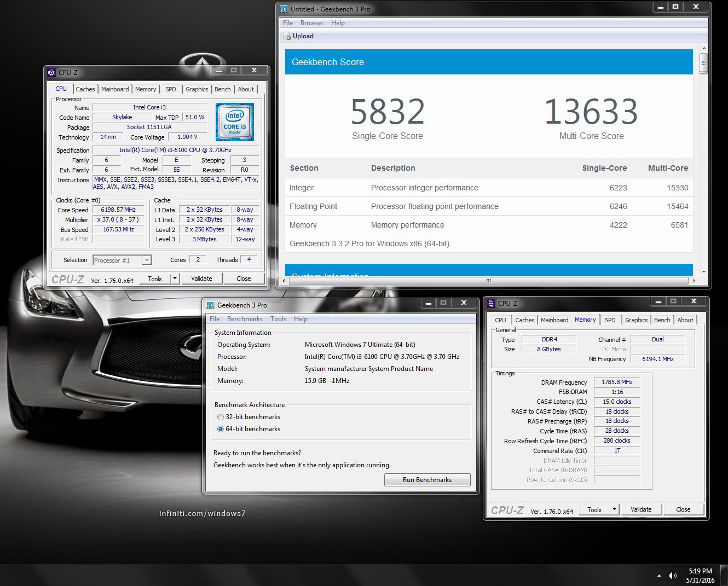Open File menu in Geekbench results window
The height and width of the screenshot is (586, 728).
(x=288, y=23)
